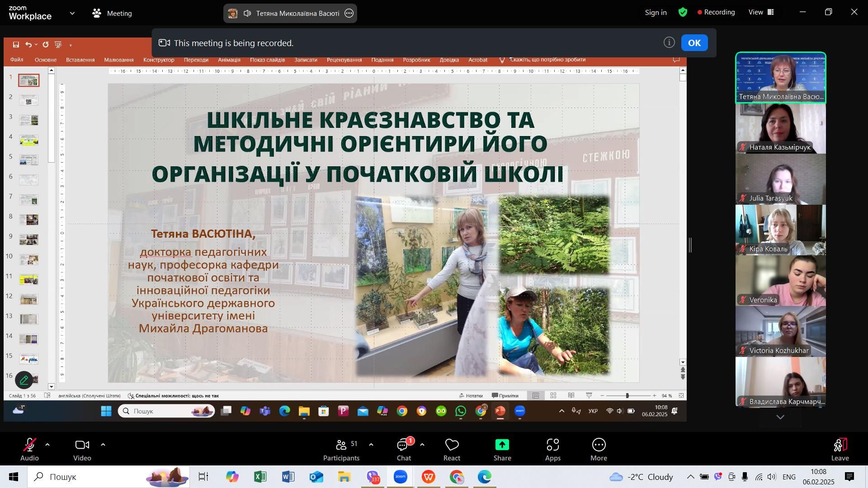
Task: Open the More options menu
Action: tap(599, 450)
